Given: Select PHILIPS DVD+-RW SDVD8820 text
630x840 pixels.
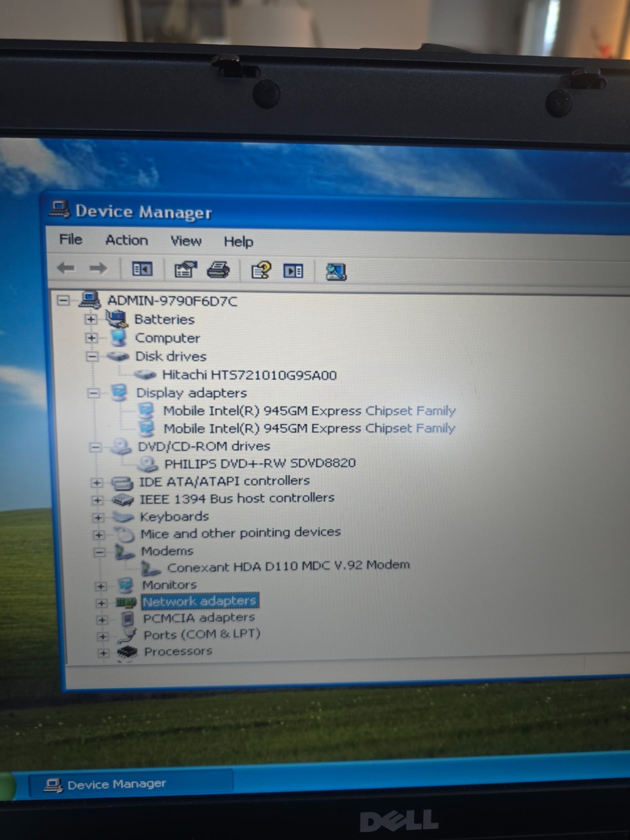Looking at the screenshot, I should 260,464.
